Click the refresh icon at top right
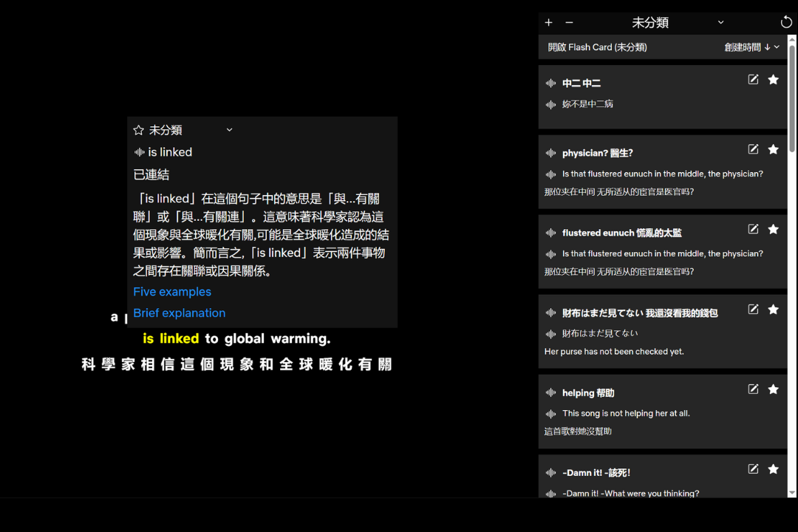This screenshot has width=798, height=532. (x=786, y=23)
